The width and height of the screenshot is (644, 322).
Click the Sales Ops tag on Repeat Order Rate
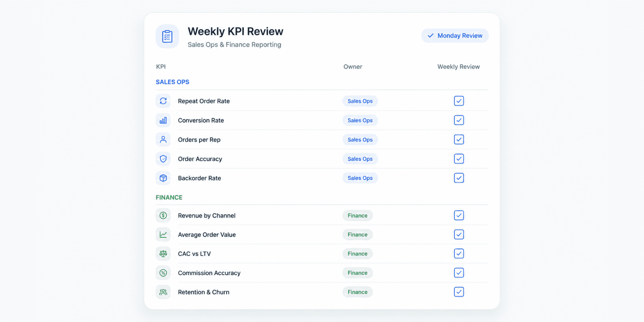click(360, 101)
